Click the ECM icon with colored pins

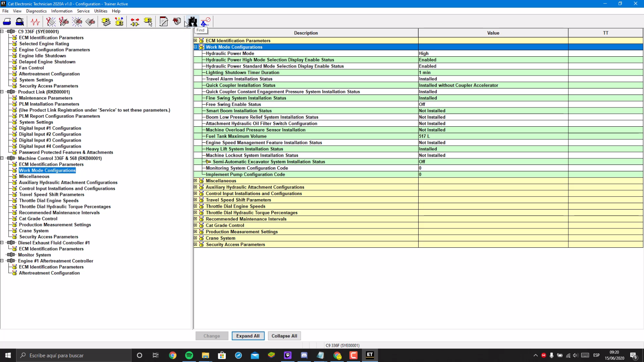coord(119,22)
